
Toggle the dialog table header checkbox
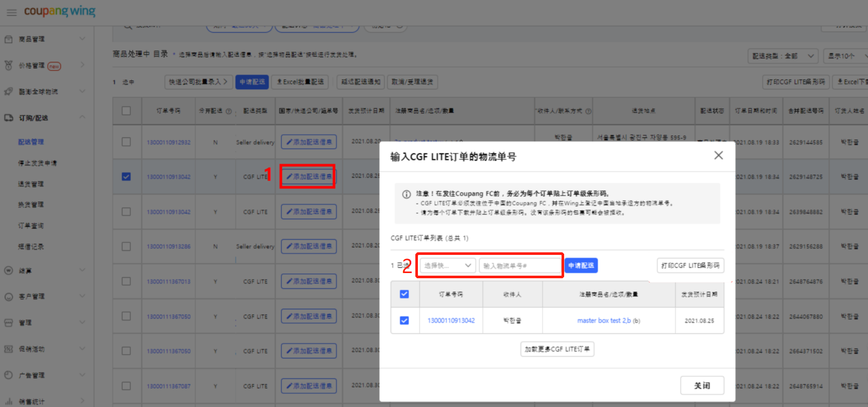tap(404, 294)
